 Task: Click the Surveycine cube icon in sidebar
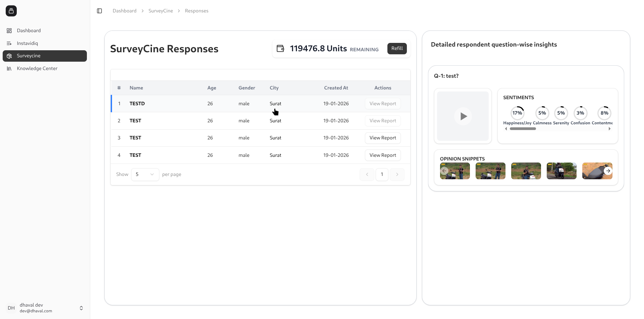point(9,56)
